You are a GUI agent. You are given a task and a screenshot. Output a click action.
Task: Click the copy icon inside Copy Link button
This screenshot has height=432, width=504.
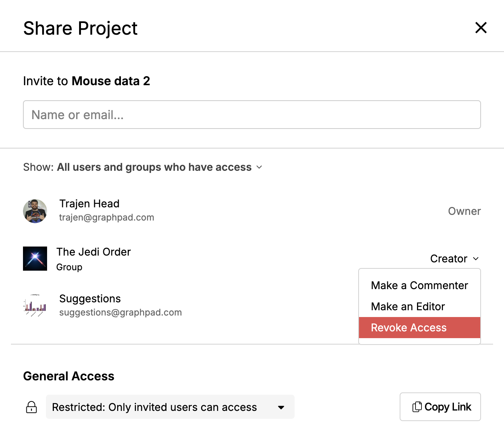click(x=417, y=407)
